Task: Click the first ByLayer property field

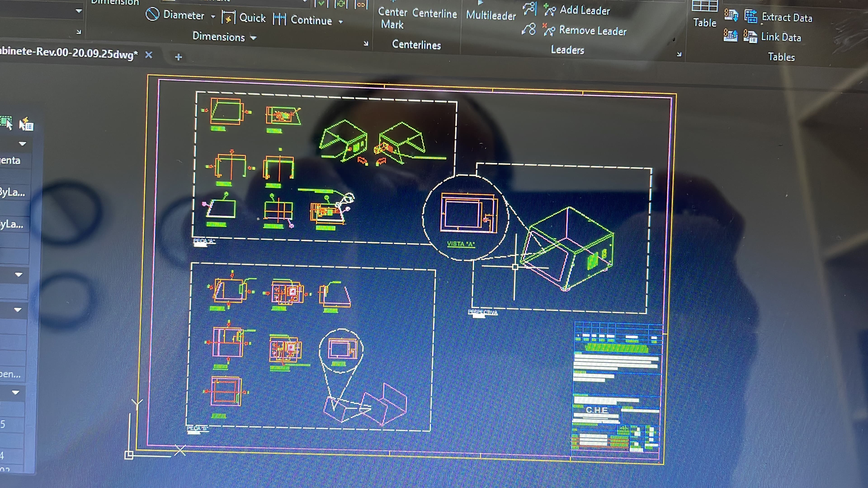Action: click(15, 192)
